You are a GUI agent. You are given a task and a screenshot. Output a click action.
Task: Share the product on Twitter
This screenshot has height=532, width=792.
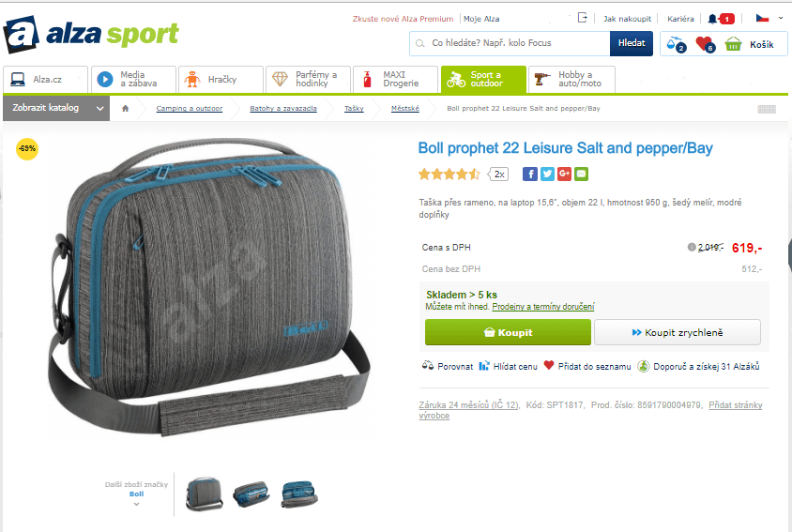[x=547, y=175]
